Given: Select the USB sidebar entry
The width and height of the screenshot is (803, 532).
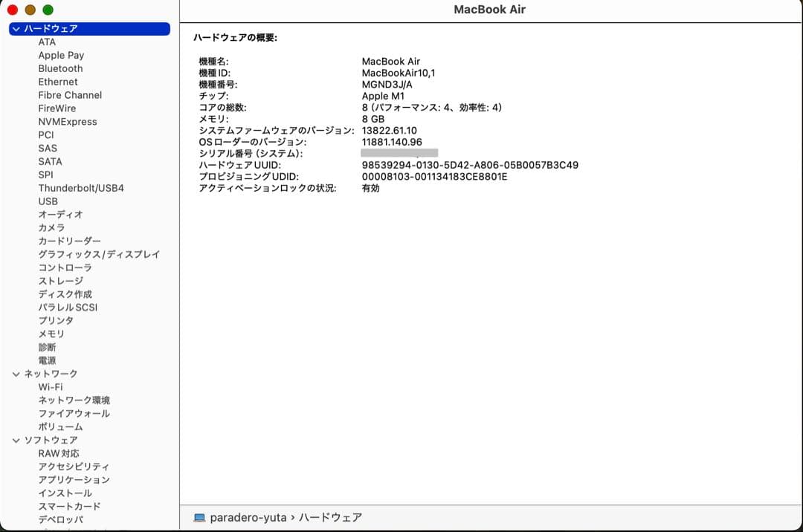Looking at the screenshot, I should click(48, 201).
